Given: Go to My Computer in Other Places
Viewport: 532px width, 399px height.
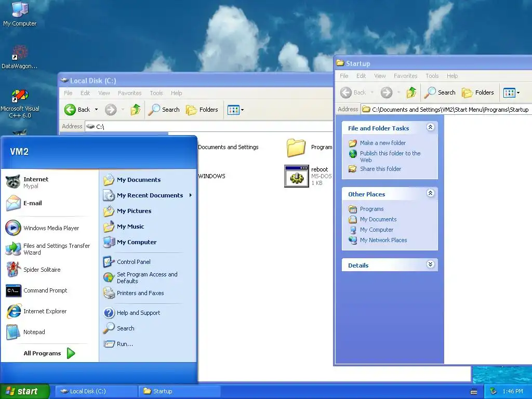Looking at the screenshot, I should click(376, 230).
